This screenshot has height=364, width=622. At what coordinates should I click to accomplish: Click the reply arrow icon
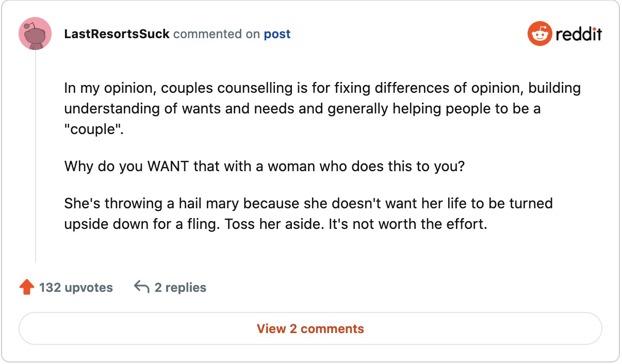pyautogui.click(x=141, y=287)
